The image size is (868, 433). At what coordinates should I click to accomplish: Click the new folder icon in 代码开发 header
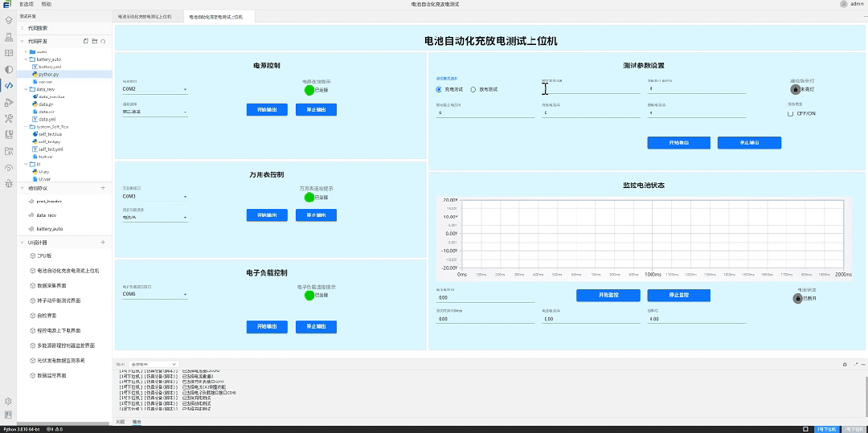point(95,42)
